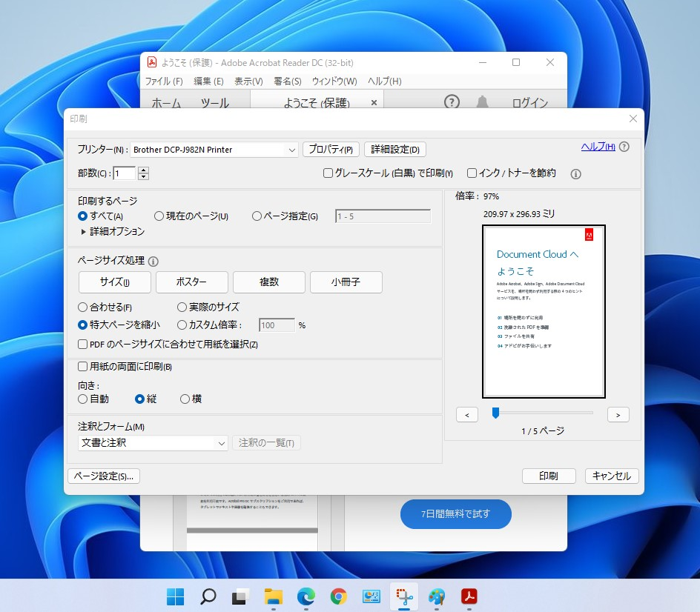
Task: Open Paint app icon in taskbar
Action: click(x=437, y=596)
